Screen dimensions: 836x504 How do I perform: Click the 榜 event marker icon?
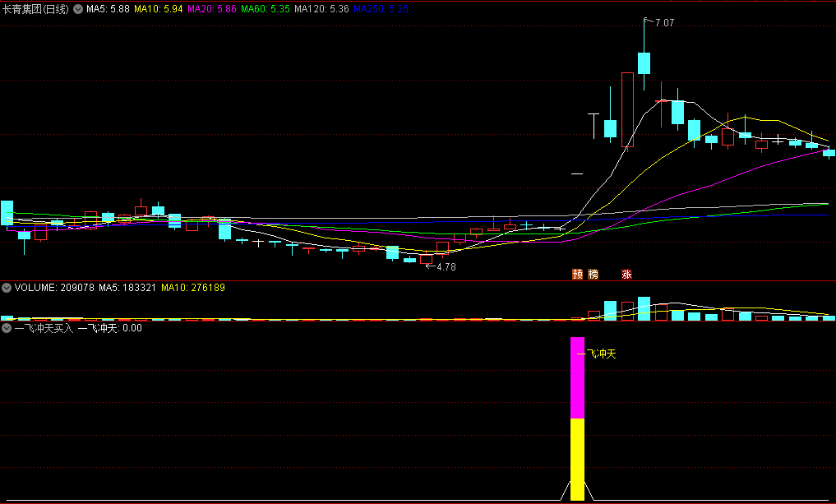click(593, 274)
